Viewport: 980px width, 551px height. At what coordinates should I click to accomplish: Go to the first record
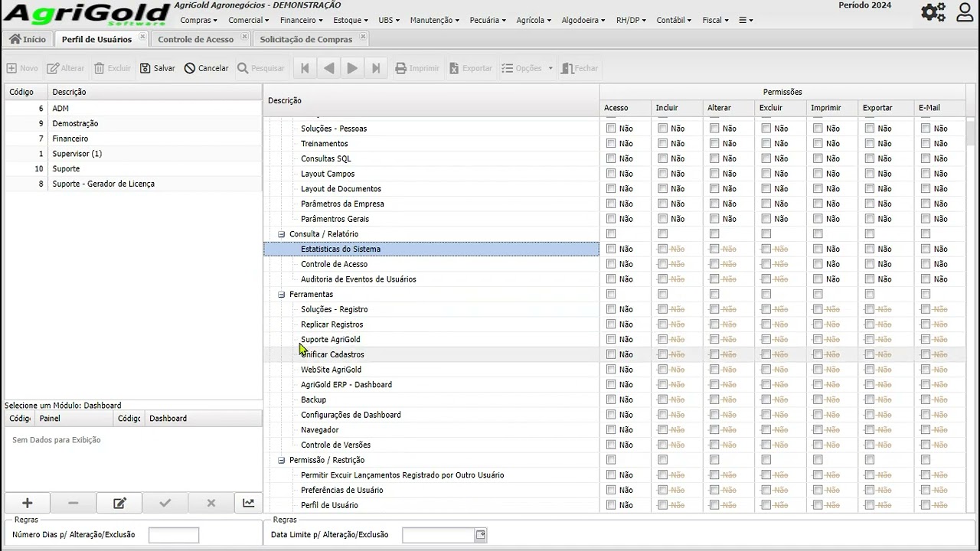point(305,68)
